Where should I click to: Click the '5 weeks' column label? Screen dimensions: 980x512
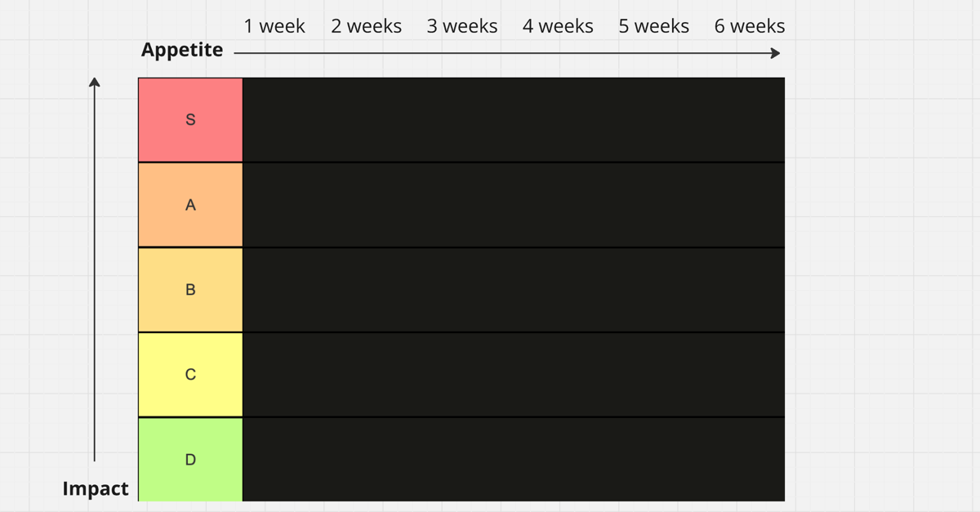pos(653,26)
